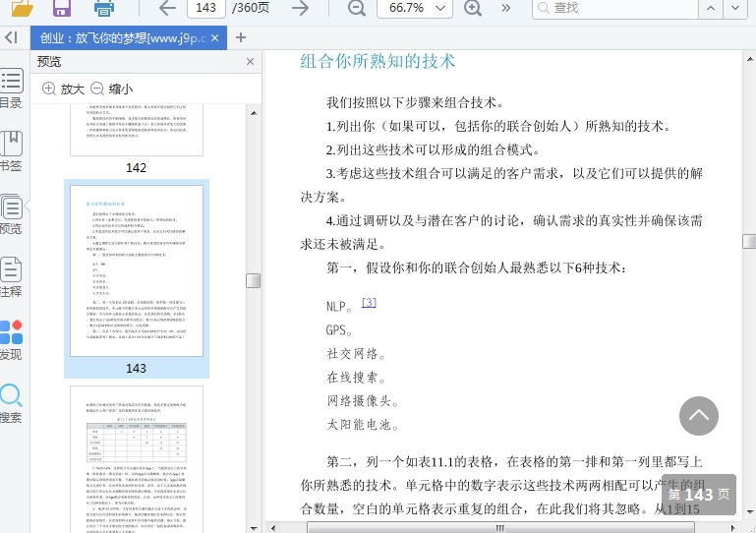Select the thumbnail below page 143

137,459
